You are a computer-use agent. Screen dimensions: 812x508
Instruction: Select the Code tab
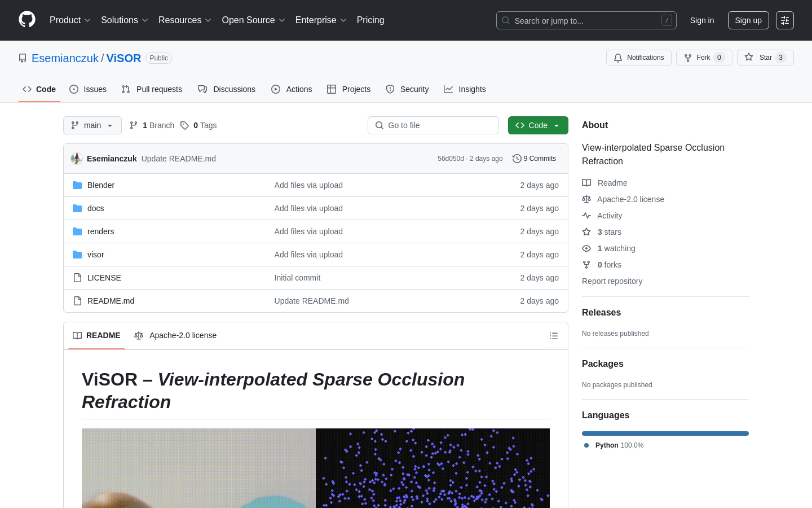coord(39,89)
